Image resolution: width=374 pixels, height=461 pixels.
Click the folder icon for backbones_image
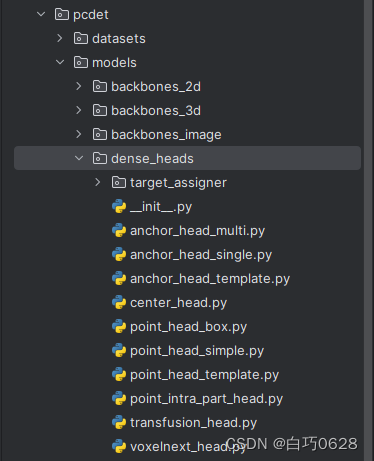click(x=100, y=134)
